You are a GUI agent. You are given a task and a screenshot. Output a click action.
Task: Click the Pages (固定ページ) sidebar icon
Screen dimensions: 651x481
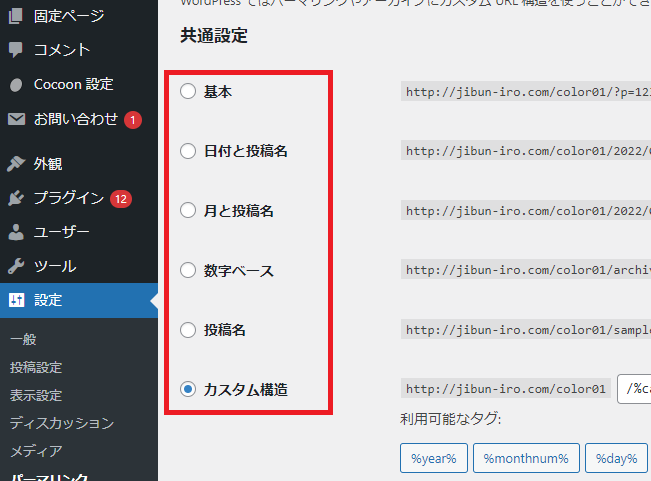point(16,17)
